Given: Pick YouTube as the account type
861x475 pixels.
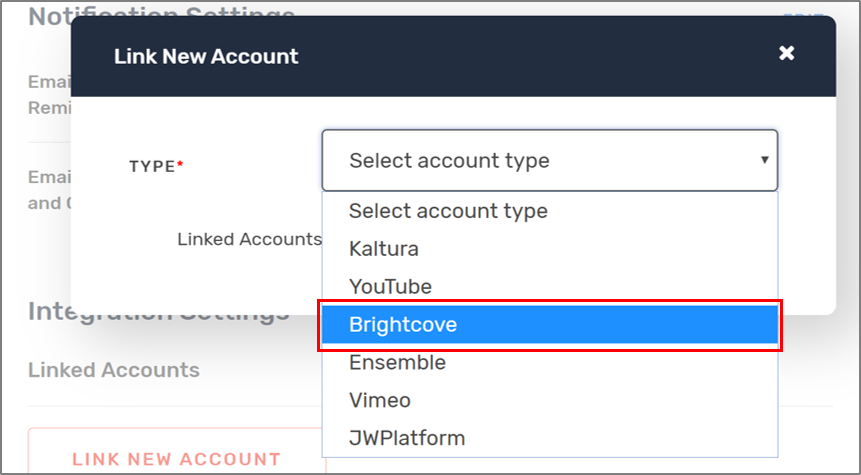Looking at the screenshot, I should click(390, 287).
